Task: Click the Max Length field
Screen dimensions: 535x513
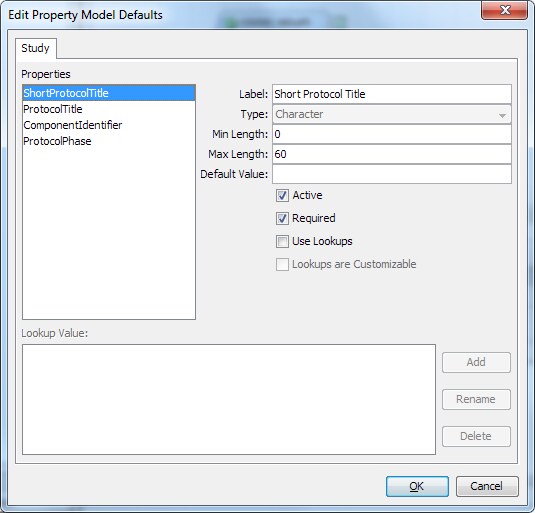Action: click(392, 154)
